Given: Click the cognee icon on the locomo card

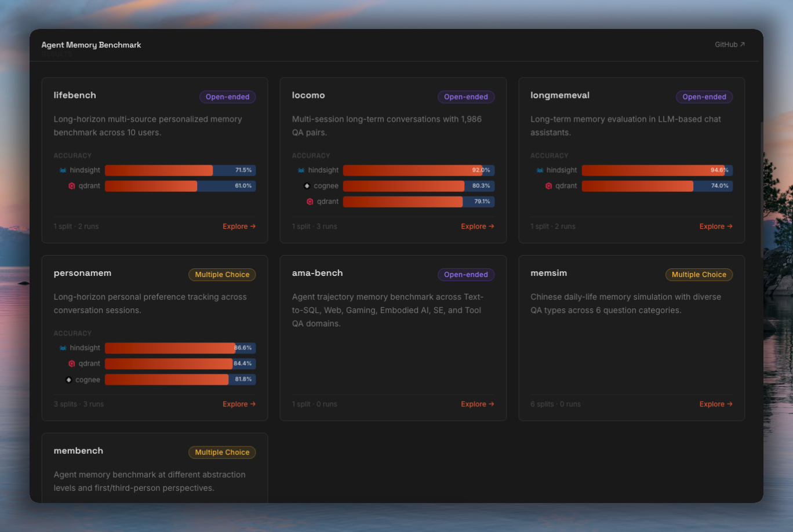Looking at the screenshot, I should [307, 185].
